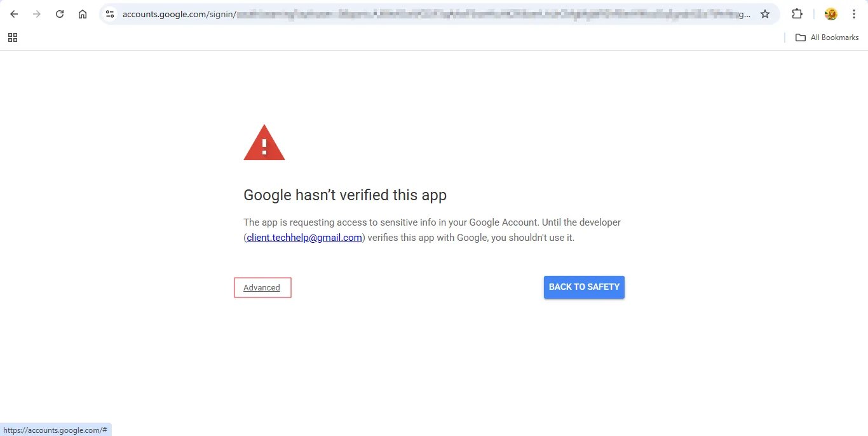The image size is (868, 436).
Task: Open the Extensions puzzle icon
Action: click(797, 14)
